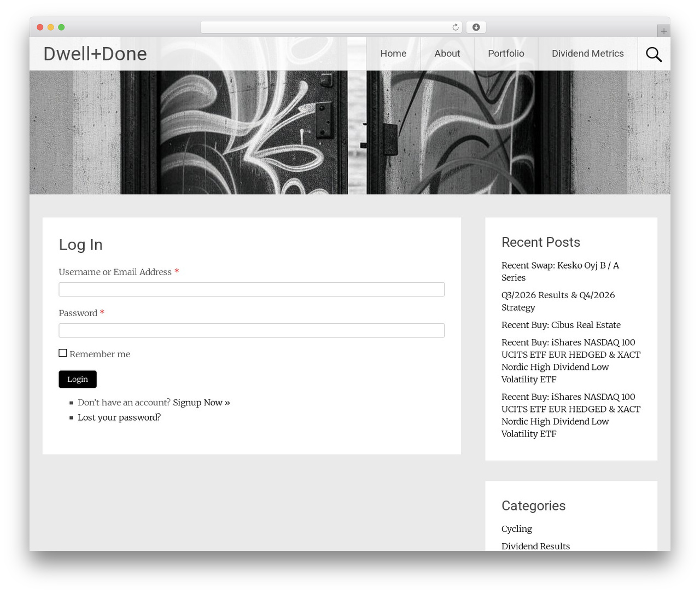Open the Dividend Results category link
This screenshot has height=593, width=700.
click(535, 546)
